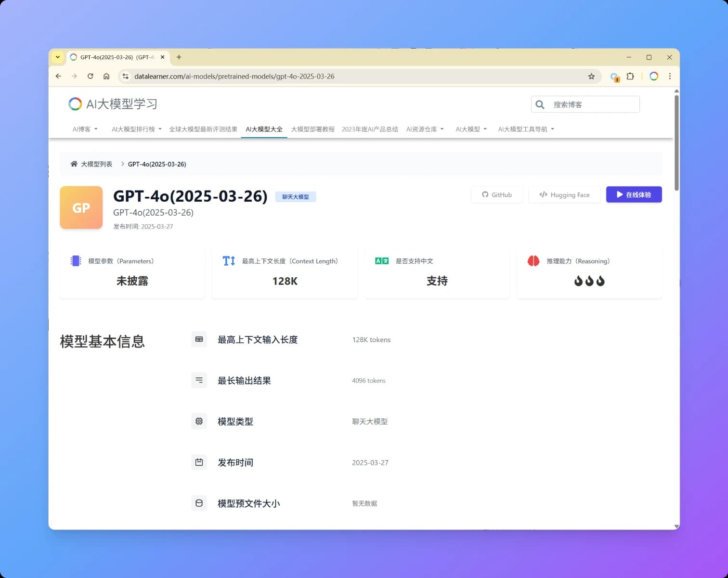
Task: Select the 大模型部署教程 menu item
Action: point(312,128)
